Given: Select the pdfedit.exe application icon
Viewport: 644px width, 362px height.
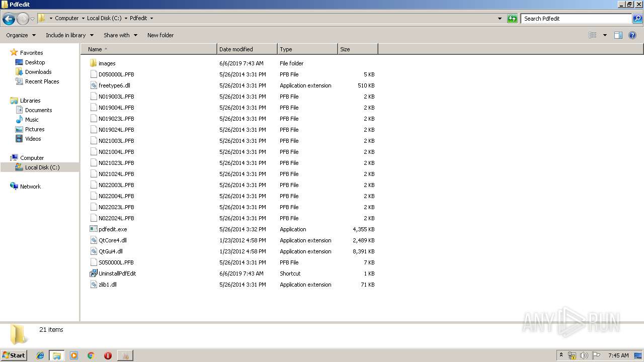Looking at the screenshot, I should point(93,229).
